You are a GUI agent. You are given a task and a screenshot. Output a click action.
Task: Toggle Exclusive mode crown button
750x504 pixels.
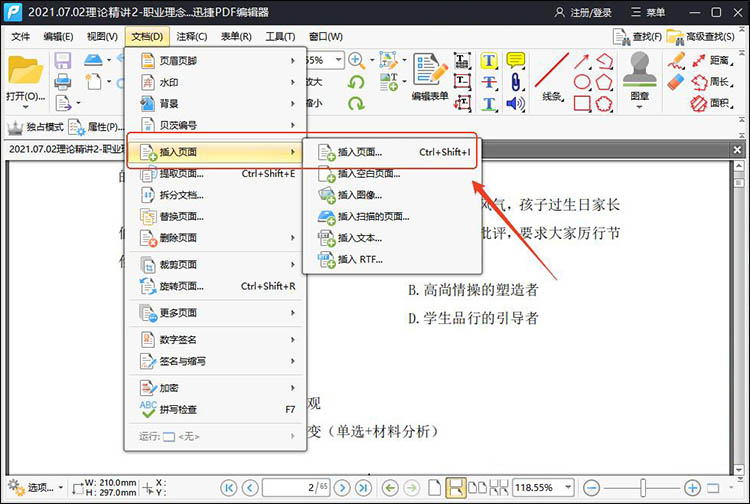click(x=35, y=127)
